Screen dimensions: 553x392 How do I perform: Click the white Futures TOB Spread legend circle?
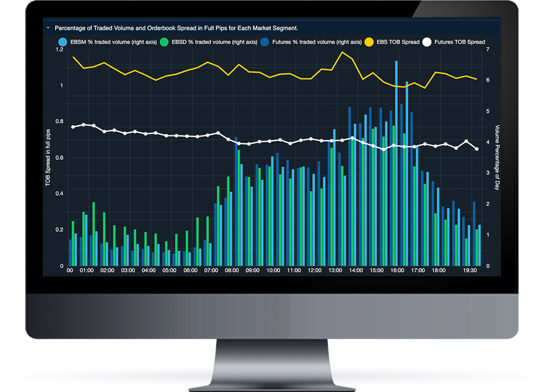click(427, 42)
